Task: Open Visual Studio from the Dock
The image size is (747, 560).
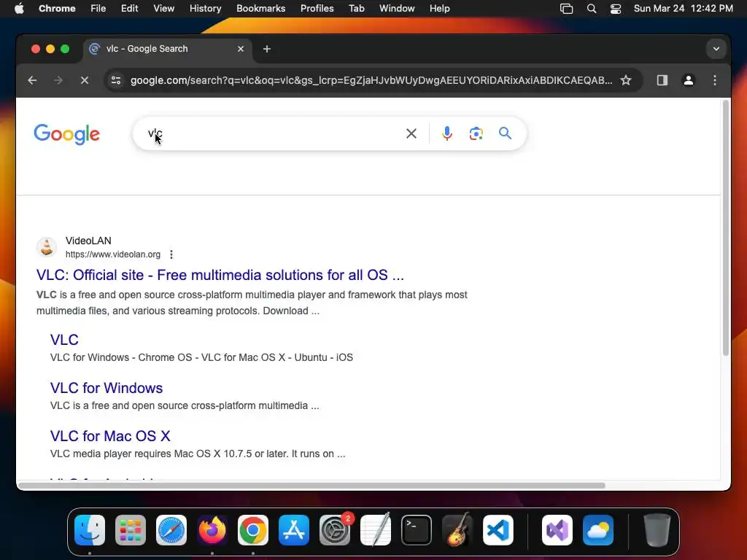Action: point(557,530)
